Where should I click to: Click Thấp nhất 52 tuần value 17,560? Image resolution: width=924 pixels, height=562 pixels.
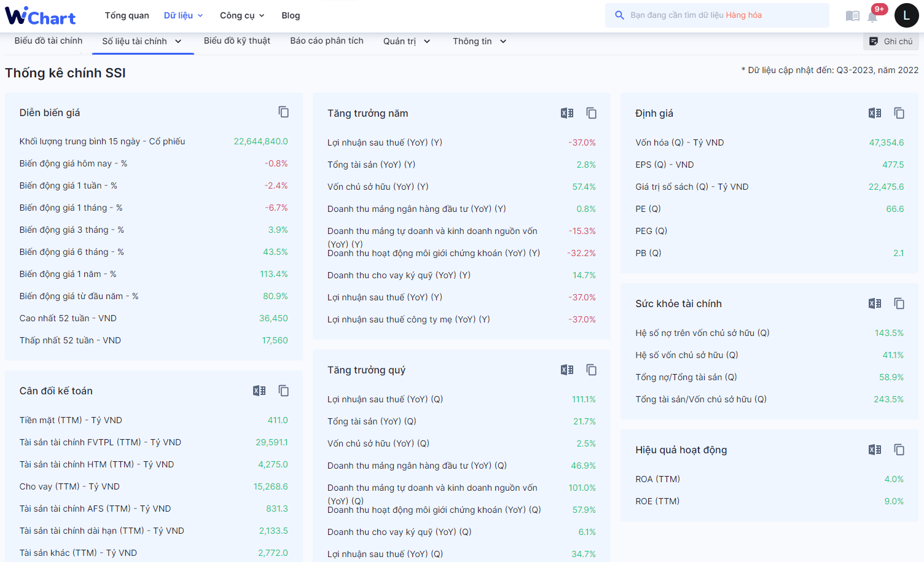(x=275, y=340)
